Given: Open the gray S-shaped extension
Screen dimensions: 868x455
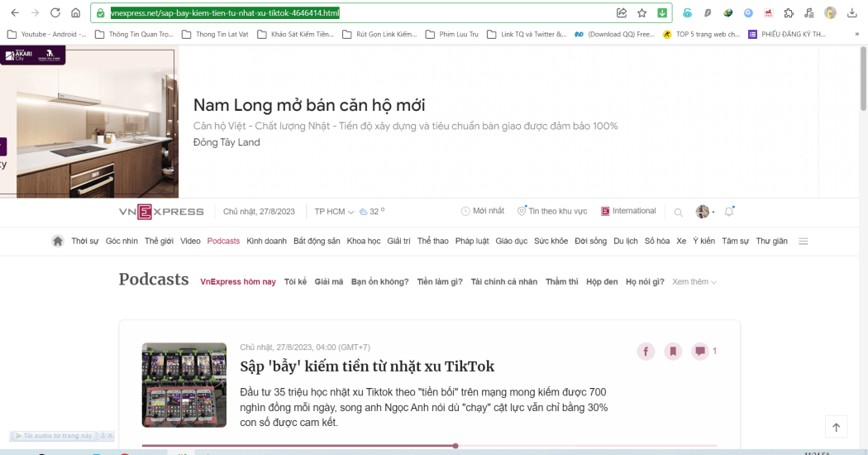Looking at the screenshot, I should [708, 12].
